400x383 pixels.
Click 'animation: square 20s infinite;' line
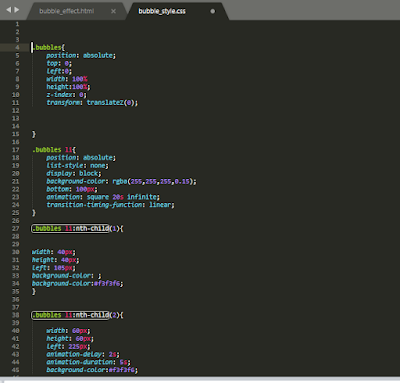(103, 197)
